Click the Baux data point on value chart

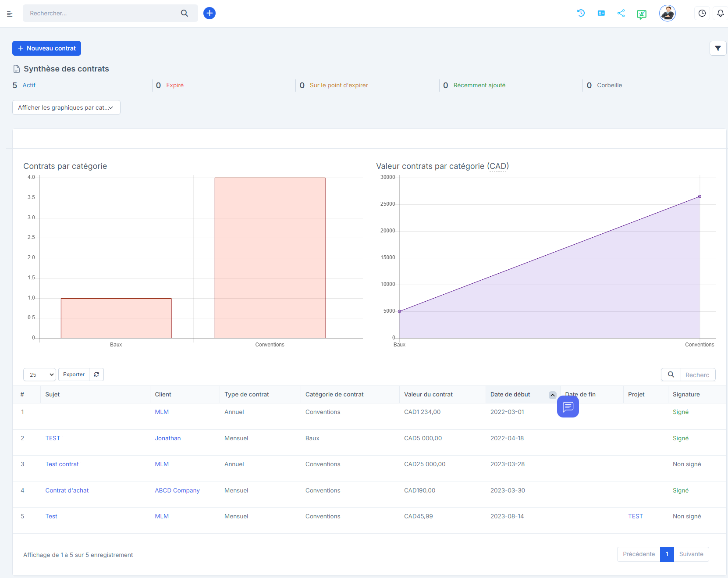coord(399,311)
